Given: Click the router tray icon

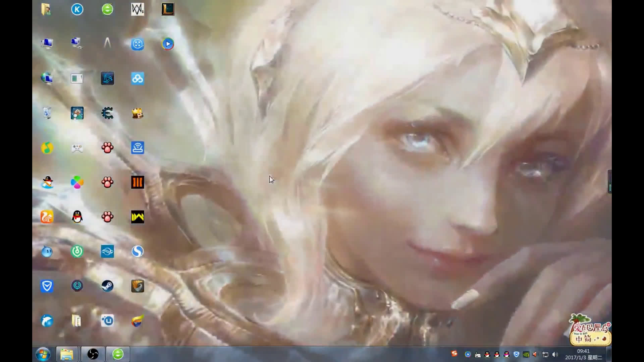Looking at the screenshot, I should pyautogui.click(x=478, y=355).
